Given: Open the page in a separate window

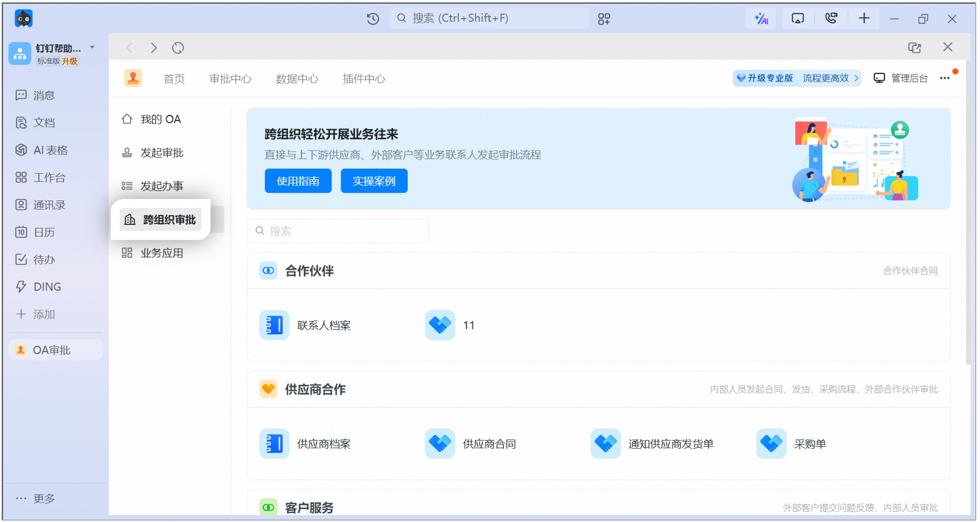Looking at the screenshot, I should pyautogui.click(x=914, y=48).
